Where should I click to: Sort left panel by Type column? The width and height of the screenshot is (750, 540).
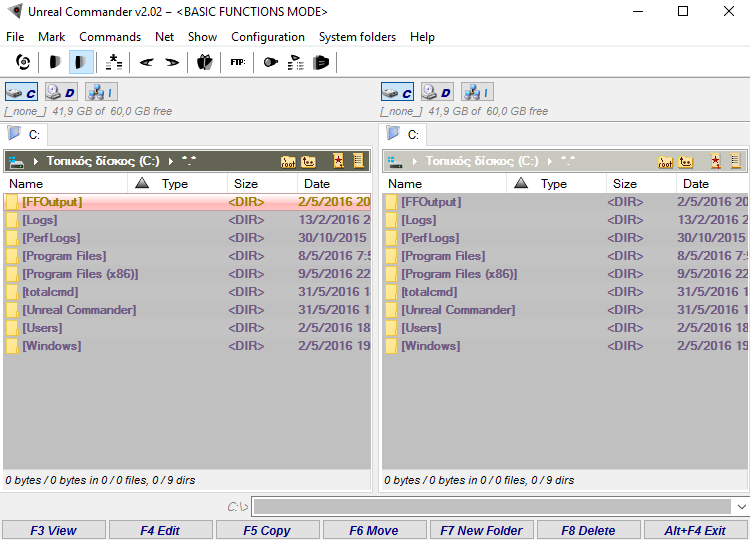tap(177, 184)
